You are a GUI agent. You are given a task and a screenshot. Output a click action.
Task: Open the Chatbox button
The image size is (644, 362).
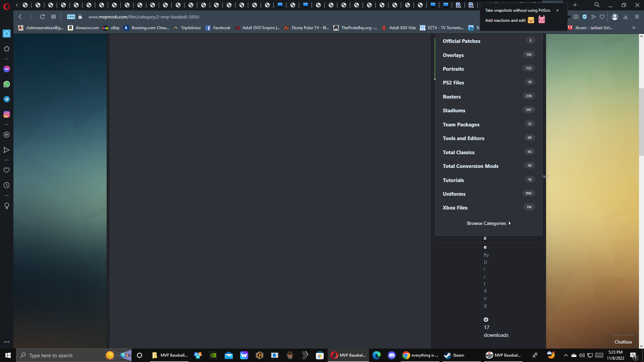623,342
